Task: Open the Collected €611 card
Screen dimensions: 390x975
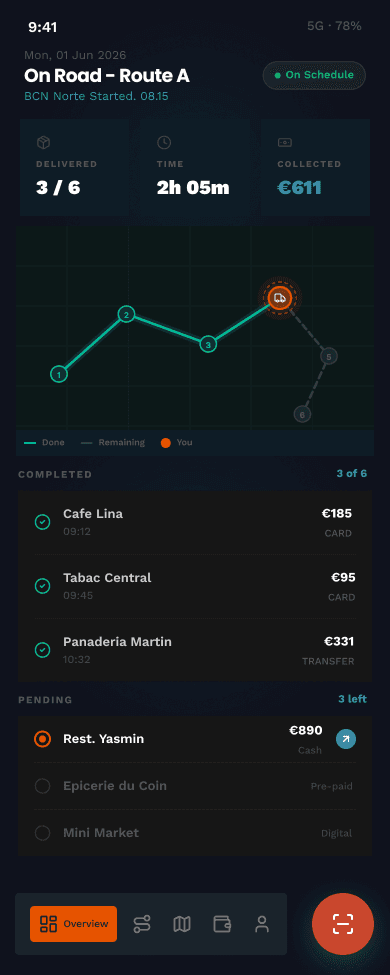Action: 315,167
